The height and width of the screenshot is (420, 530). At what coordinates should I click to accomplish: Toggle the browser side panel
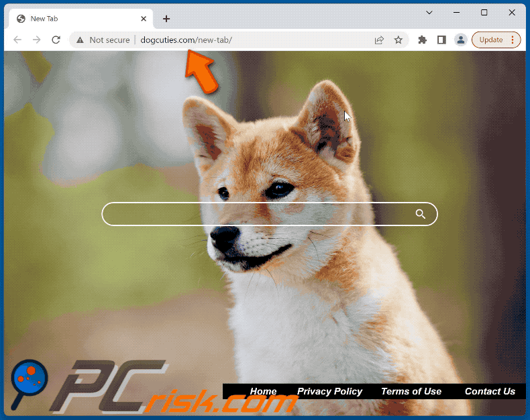point(441,40)
